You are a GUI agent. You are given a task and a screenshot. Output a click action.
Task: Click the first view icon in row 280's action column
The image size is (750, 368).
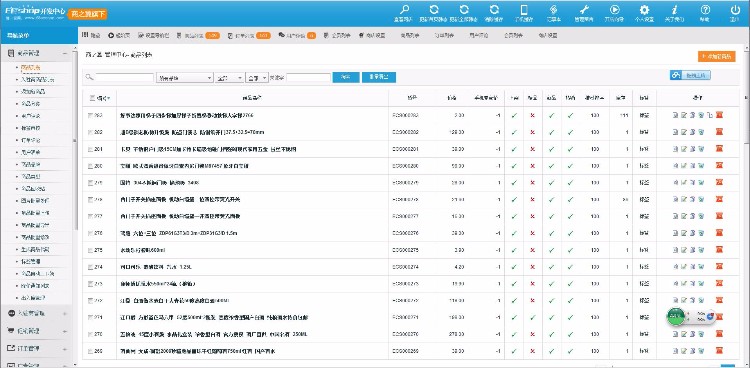point(675,166)
